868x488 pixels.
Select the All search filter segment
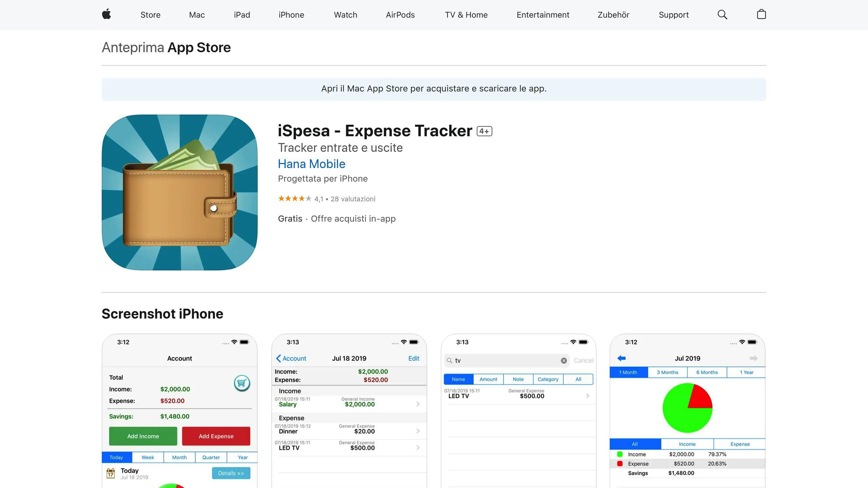[x=578, y=379]
